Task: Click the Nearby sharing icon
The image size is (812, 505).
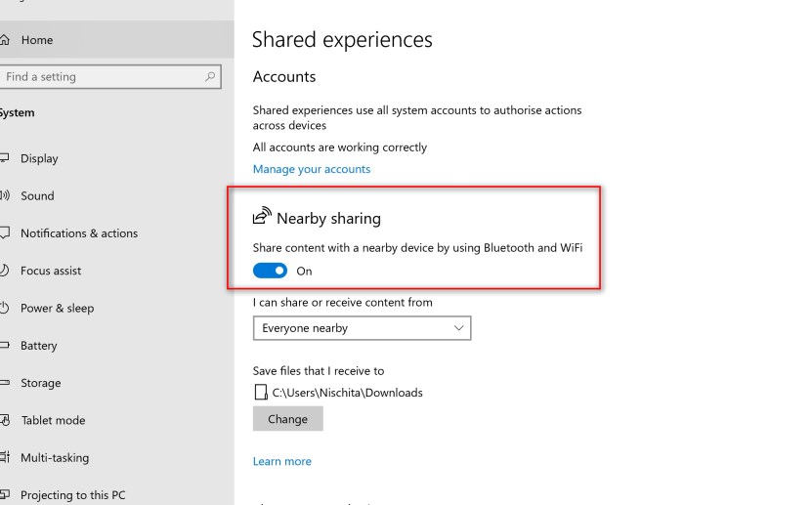Action: click(x=262, y=215)
